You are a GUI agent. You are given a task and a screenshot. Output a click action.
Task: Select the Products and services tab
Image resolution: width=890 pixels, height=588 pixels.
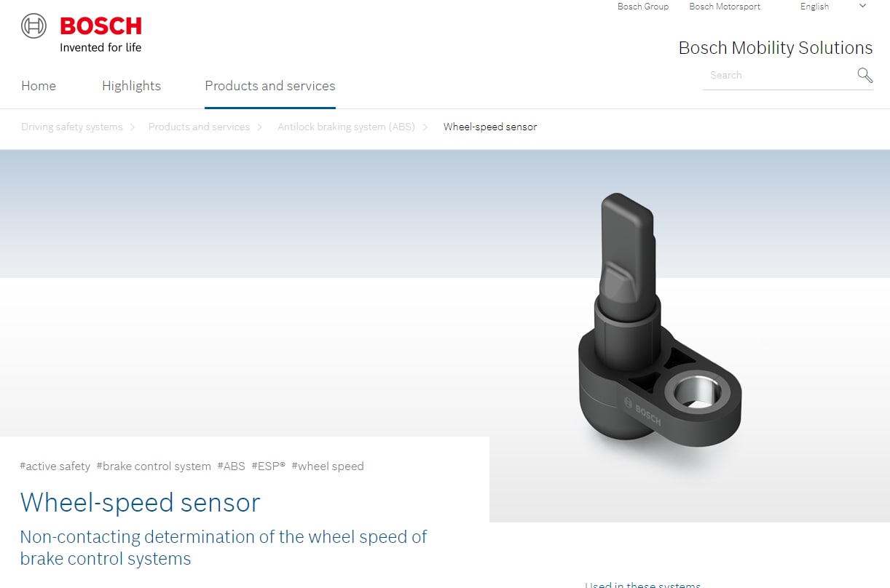coord(270,86)
